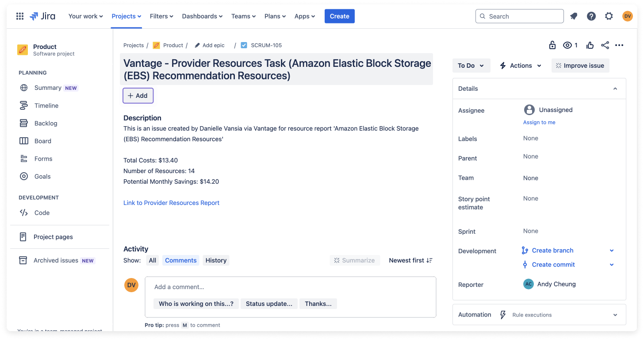Insert 'Thanks...' comment suggestion
Screen dimensions: 644x340
(318, 304)
